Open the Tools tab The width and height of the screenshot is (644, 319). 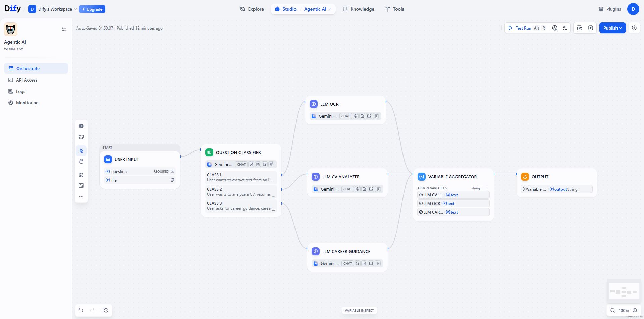tap(394, 9)
